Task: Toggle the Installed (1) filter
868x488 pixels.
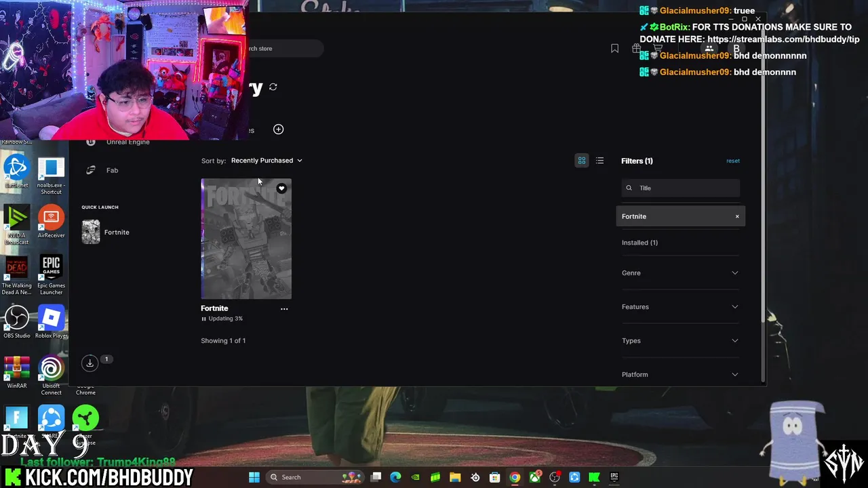Action: tap(639, 243)
